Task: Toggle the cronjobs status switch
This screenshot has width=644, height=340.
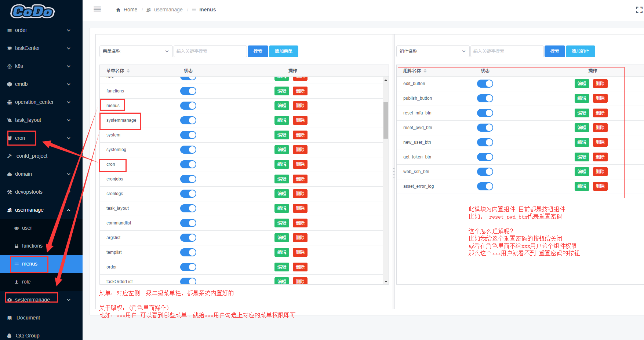Action: (x=188, y=179)
